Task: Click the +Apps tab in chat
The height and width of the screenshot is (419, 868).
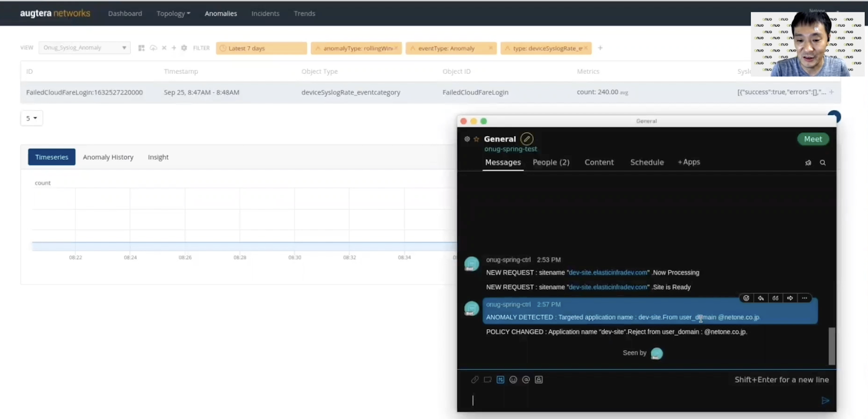Action: point(689,162)
